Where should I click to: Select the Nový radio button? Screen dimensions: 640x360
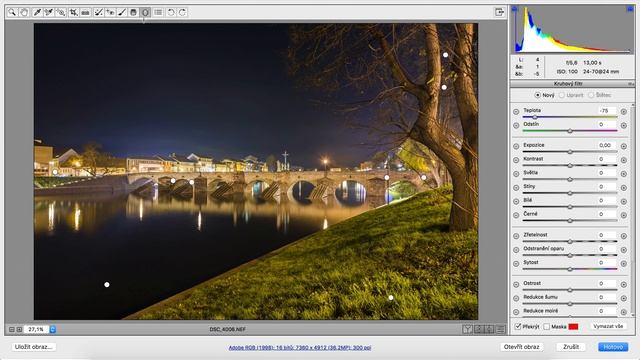(538, 95)
